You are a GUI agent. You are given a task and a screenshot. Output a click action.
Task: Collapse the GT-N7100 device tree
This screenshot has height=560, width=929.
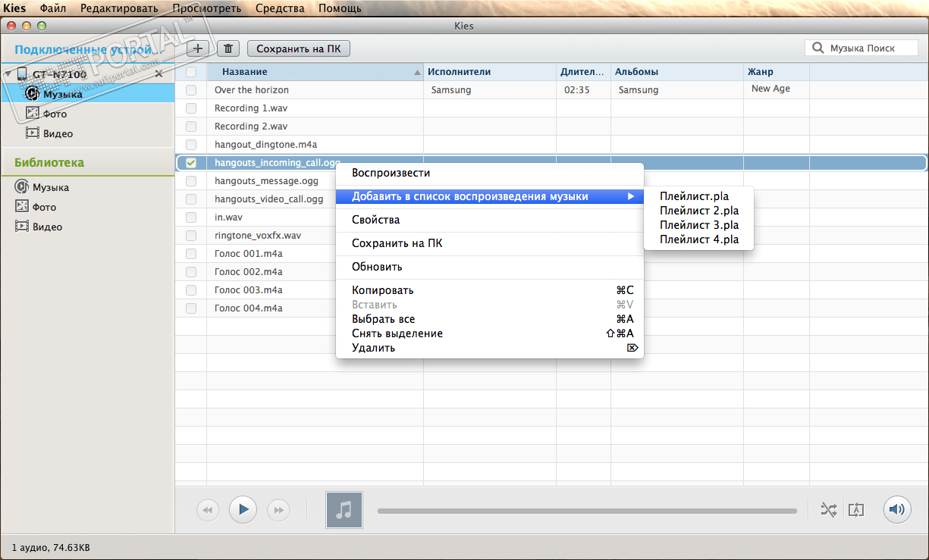point(8,74)
